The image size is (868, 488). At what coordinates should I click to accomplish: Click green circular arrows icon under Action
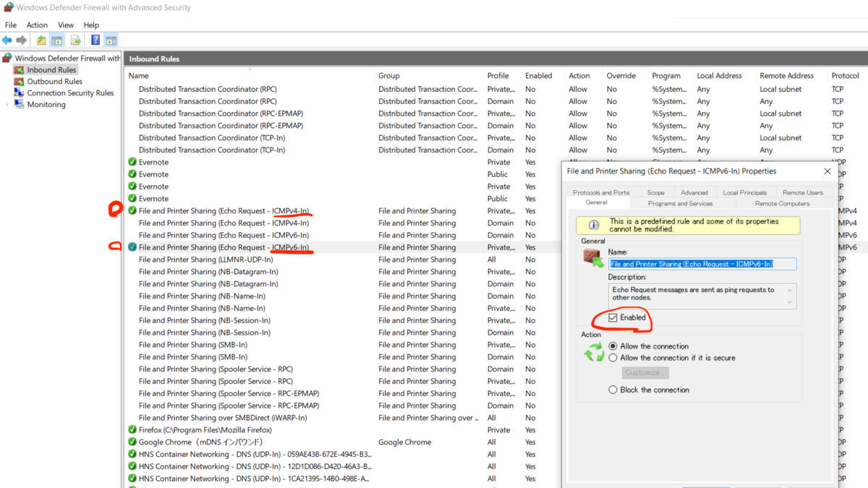click(x=594, y=352)
